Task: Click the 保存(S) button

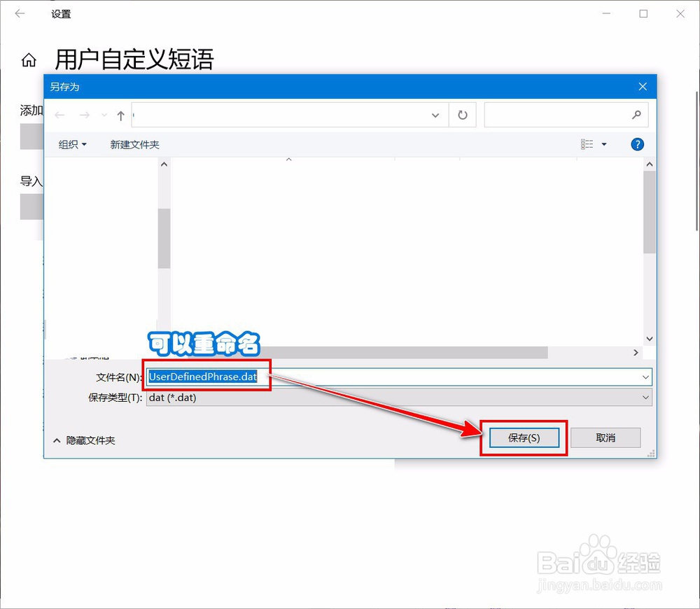Action: click(x=524, y=437)
